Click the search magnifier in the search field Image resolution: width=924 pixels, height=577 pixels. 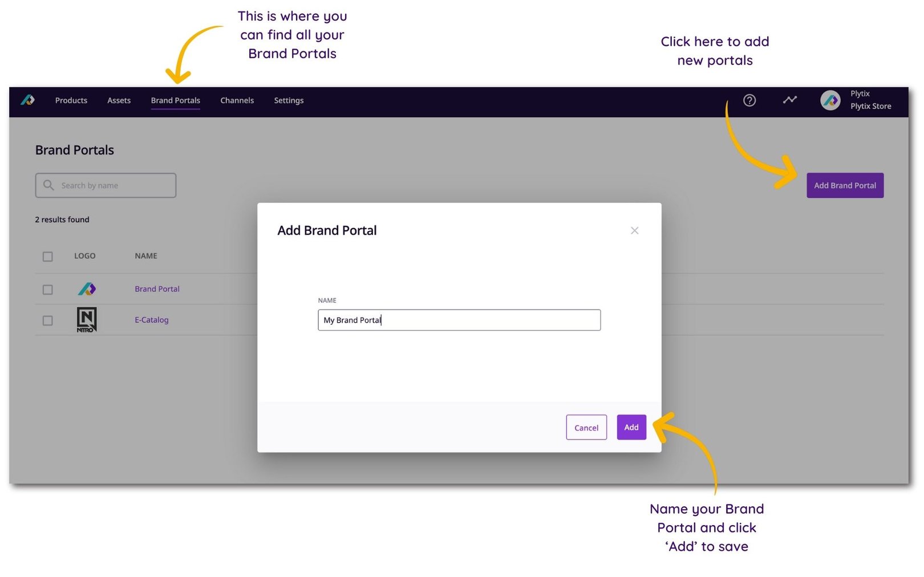(x=48, y=185)
